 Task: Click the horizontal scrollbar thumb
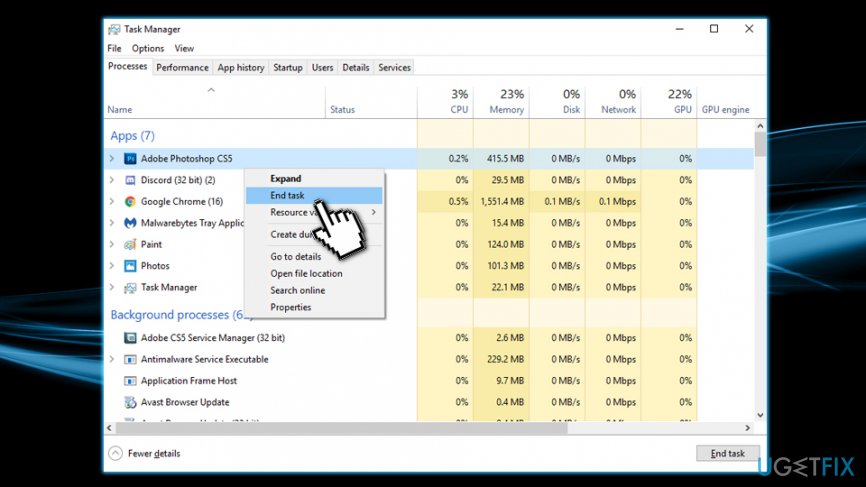(341, 428)
